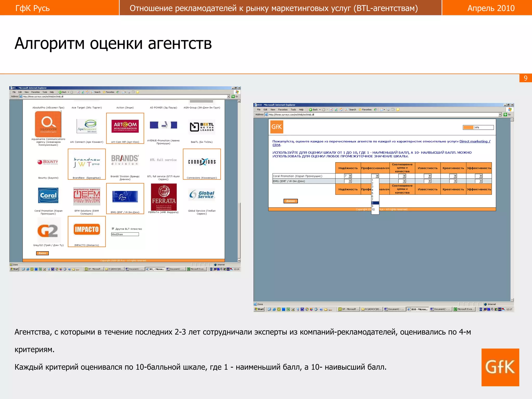Click Refresh icon in B10 browser toolbar
Image resolution: width=532 pixels, height=399 pixels.
(x=336, y=110)
